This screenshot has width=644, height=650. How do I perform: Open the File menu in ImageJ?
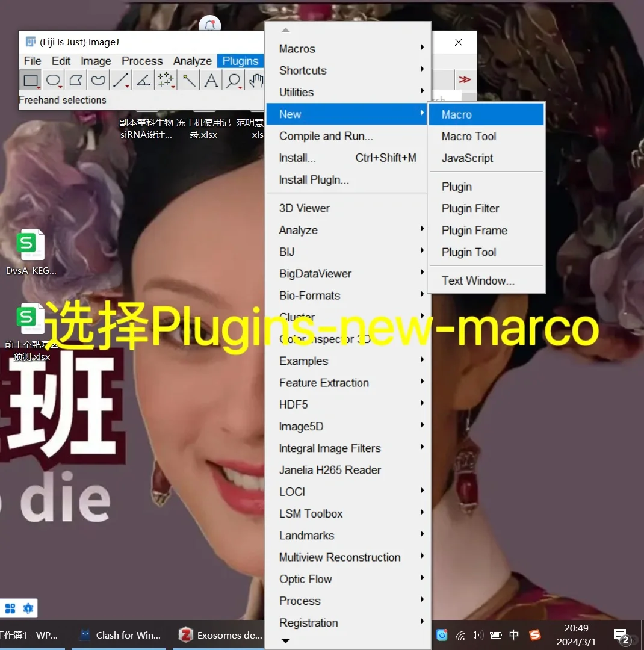tap(33, 61)
